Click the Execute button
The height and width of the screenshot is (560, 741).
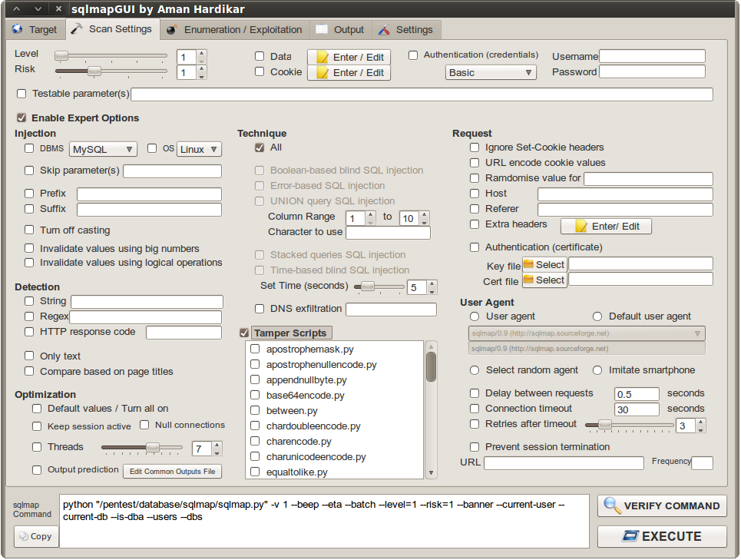(662, 536)
